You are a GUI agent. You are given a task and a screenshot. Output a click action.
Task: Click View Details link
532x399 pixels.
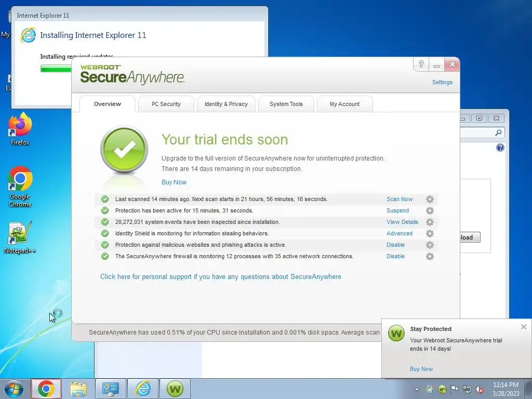pyautogui.click(x=403, y=222)
